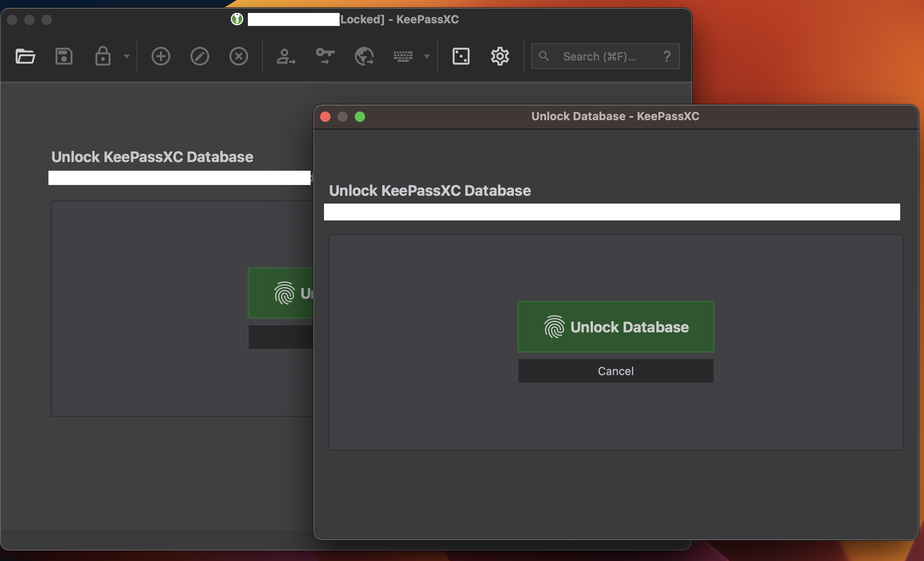Edit the selected entry with the pencil icon

[x=199, y=56]
